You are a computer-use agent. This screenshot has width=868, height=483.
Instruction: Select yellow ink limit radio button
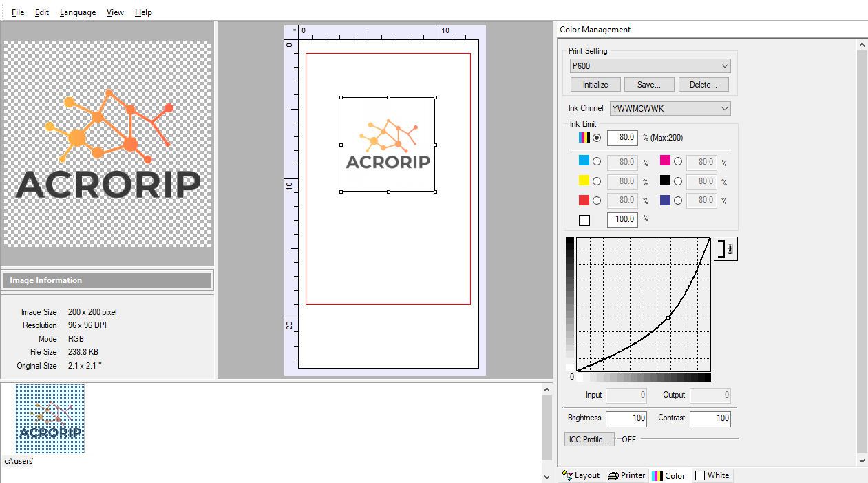pyautogui.click(x=597, y=181)
